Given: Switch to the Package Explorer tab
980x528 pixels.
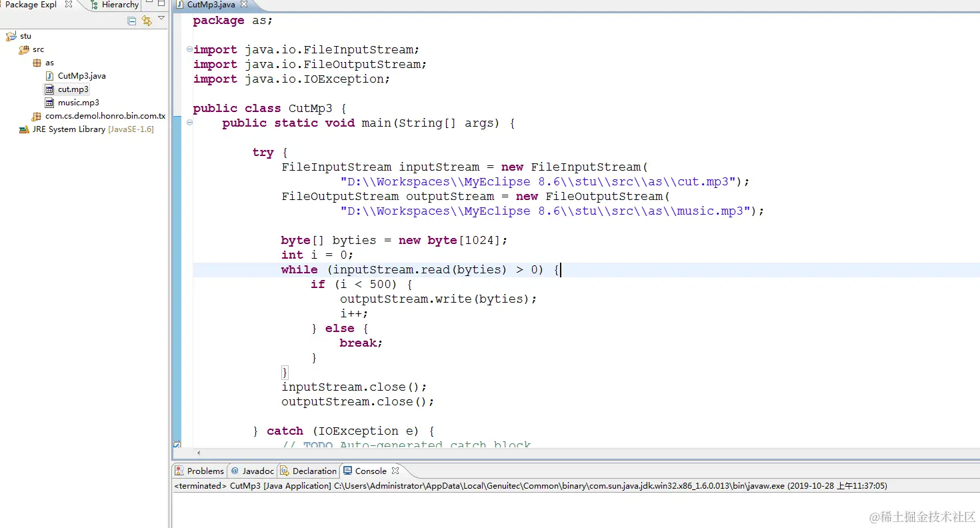Looking at the screenshot, I should tap(31, 5).
